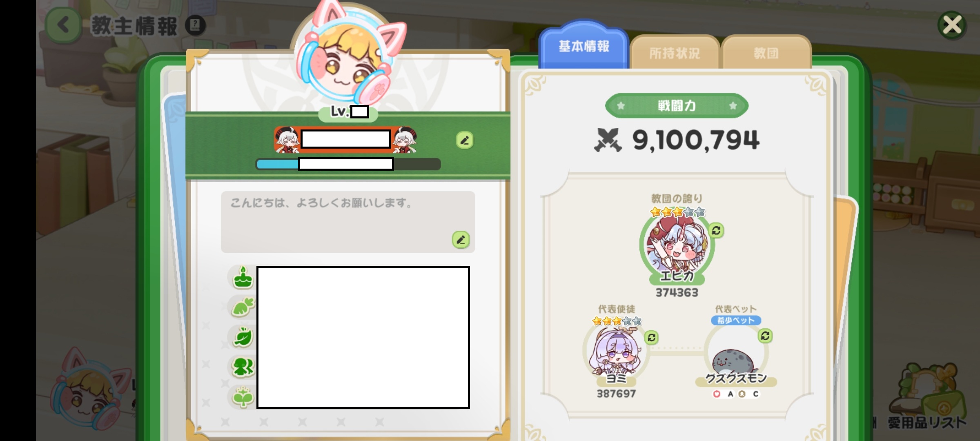980x441 pixels.
Task: Close the 教主情報 screen
Action: [x=952, y=25]
